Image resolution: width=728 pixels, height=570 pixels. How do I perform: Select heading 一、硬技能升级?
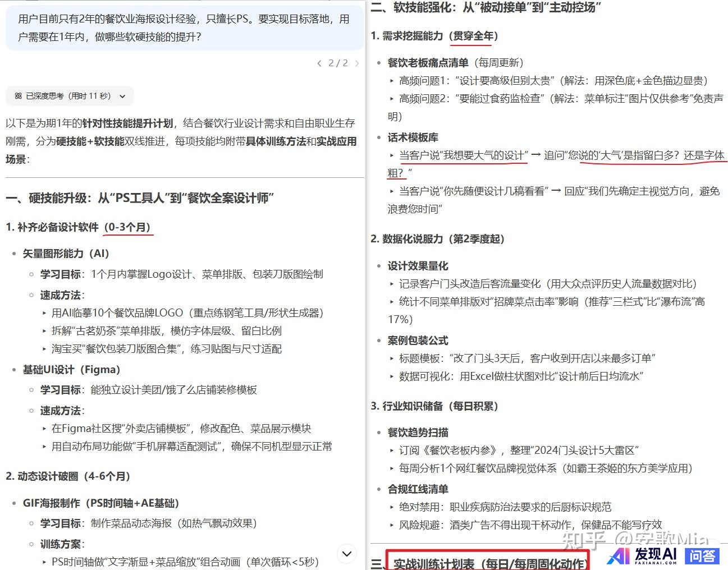[140, 198]
